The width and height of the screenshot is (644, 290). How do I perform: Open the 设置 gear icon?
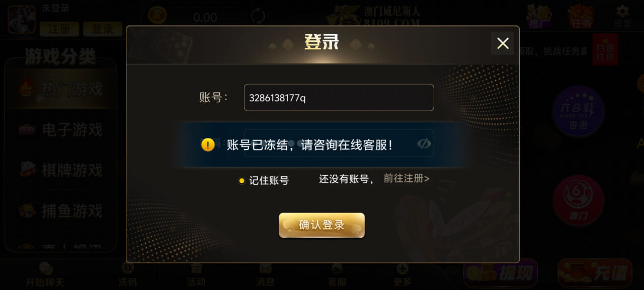tap(622, 16)
